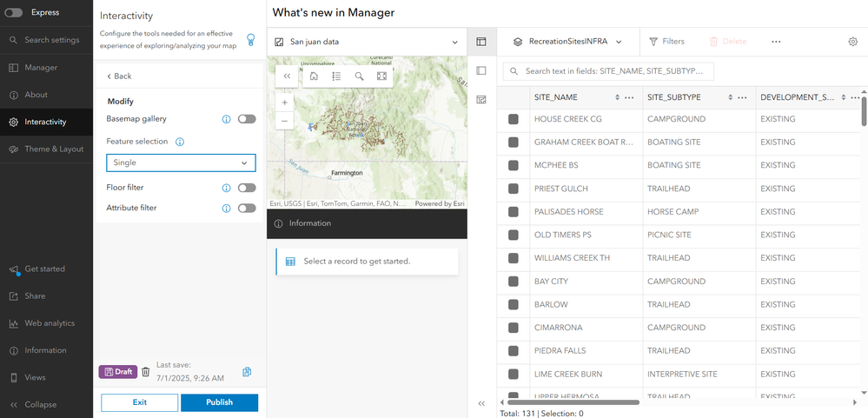Check the GRAHAM CREEK BOAT row checkbox
This screenshot has height=418, width=868.
514,143
